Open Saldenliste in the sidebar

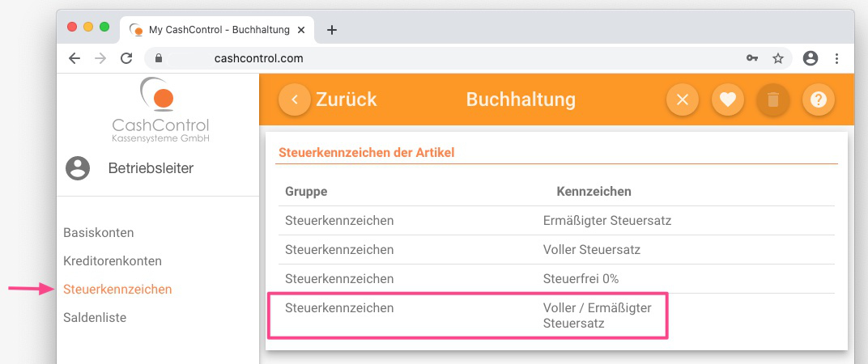click(95, 318)
